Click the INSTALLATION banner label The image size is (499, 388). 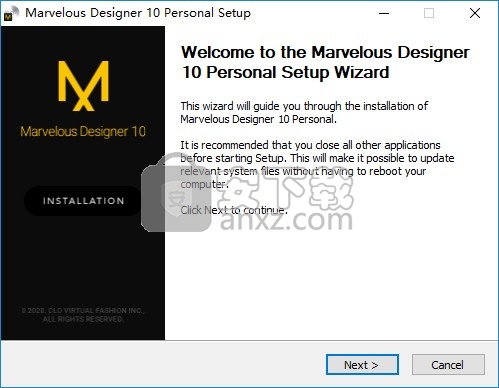(x=83, y=201)
